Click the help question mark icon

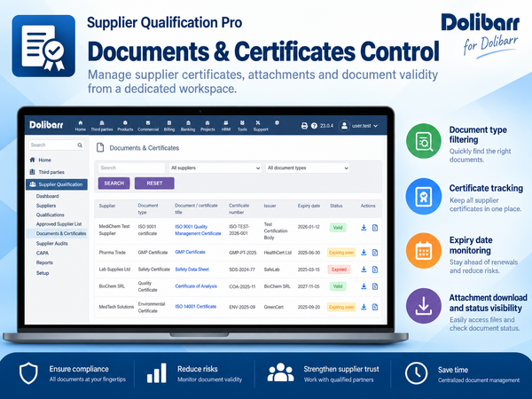tap(314, 126)
